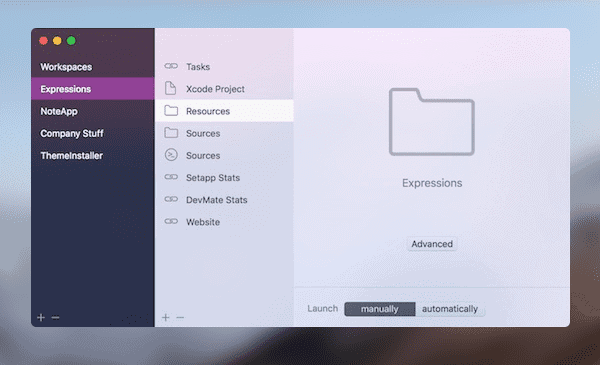Click the link icon beside DevMate Stats
This screenshot has height=365, width=600.
point(171,199)
